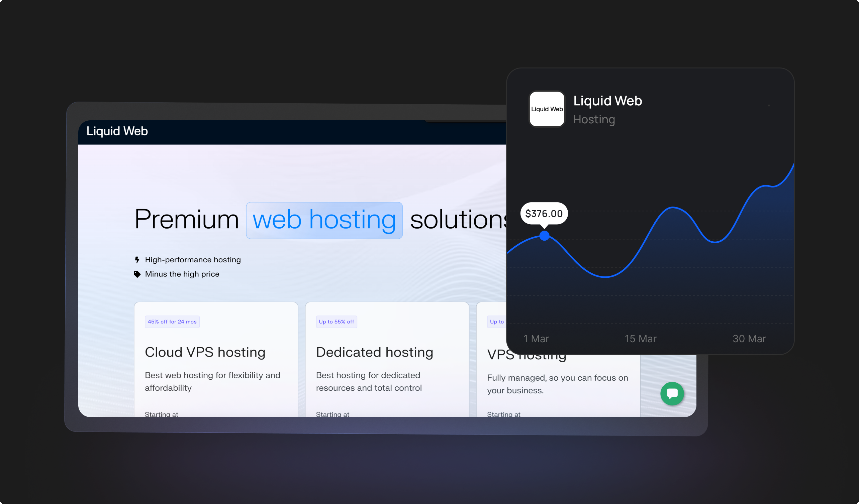Viewport: 859px width, 504px height.
Task: Click the '15 Mar' axis label
Action: coord(640,339)
